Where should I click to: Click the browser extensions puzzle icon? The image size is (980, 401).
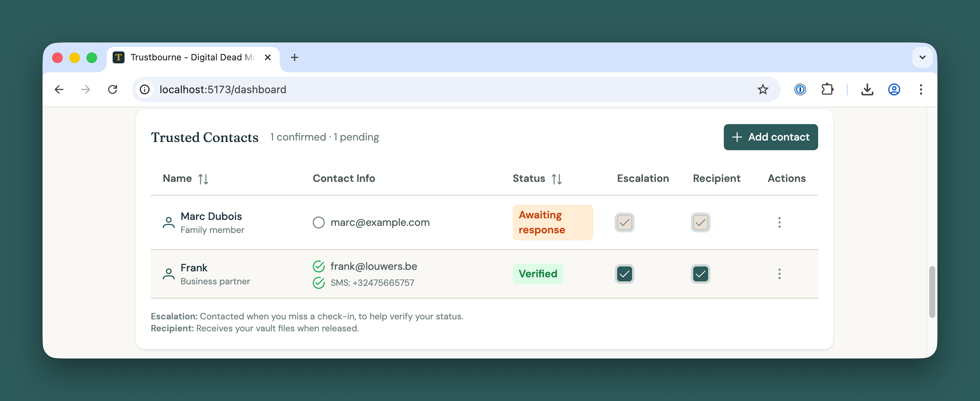pos(827,89)
